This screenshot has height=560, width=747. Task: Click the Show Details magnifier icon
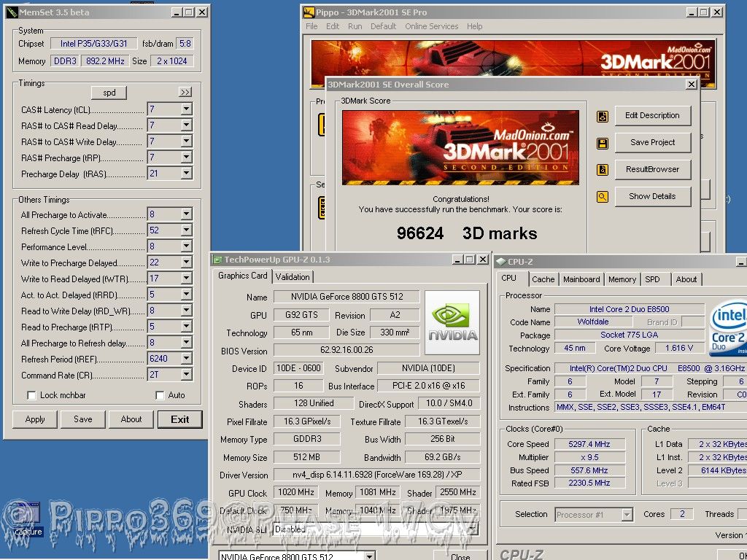(602, 196)
